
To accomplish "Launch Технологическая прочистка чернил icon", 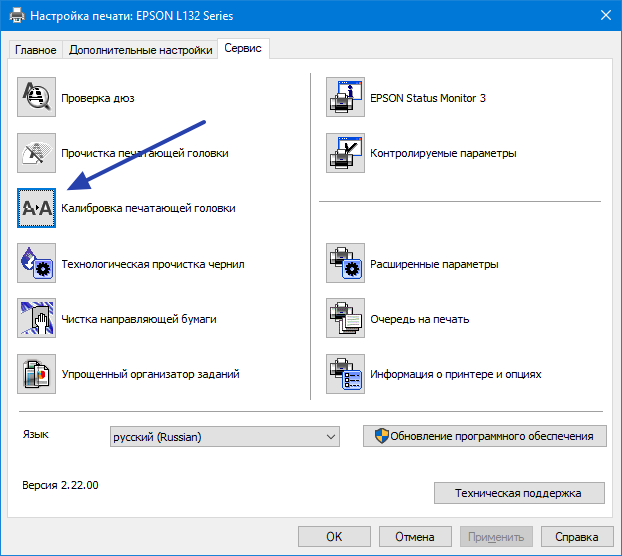I will tap(36, 263).
